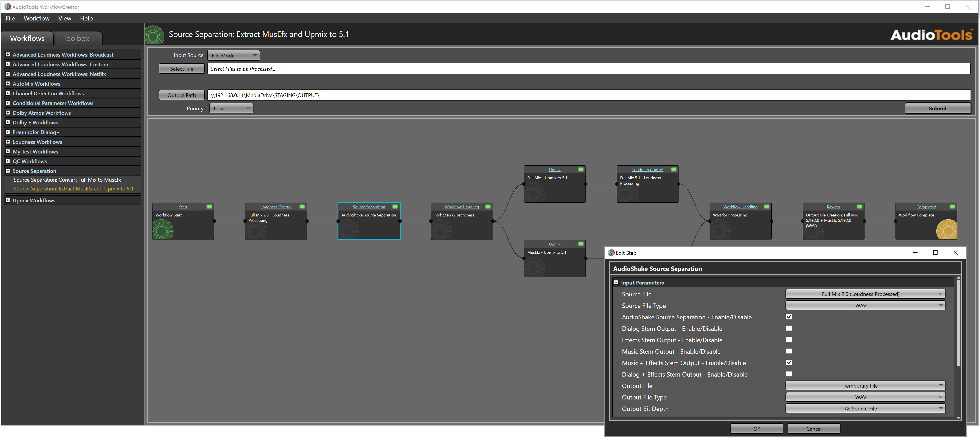Image resolution: width=980 pixels, height=438 pixels.
Task: Click dial icon in Wait for Processing node
Action: pyautogui.click(x=720, y=230)
